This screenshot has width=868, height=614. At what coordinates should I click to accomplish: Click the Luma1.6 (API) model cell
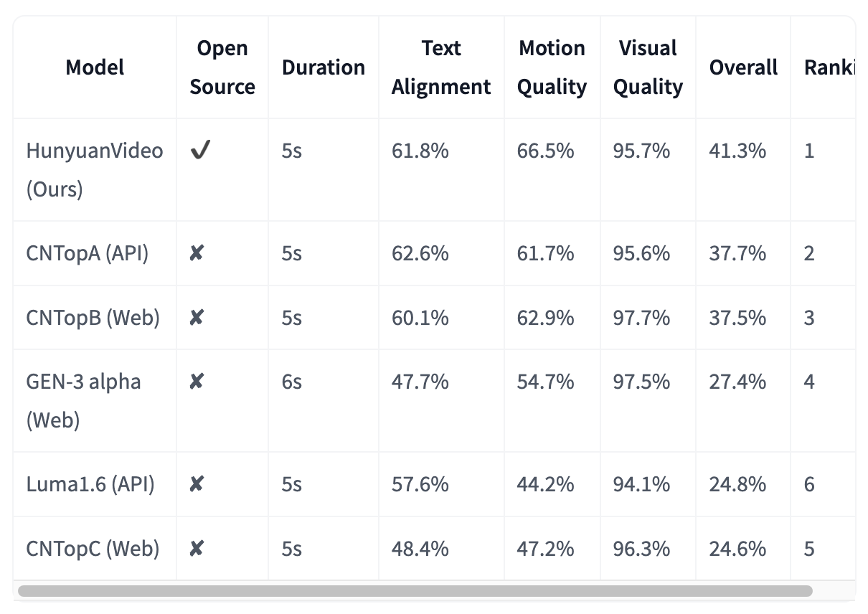click(x=90, y=484)
